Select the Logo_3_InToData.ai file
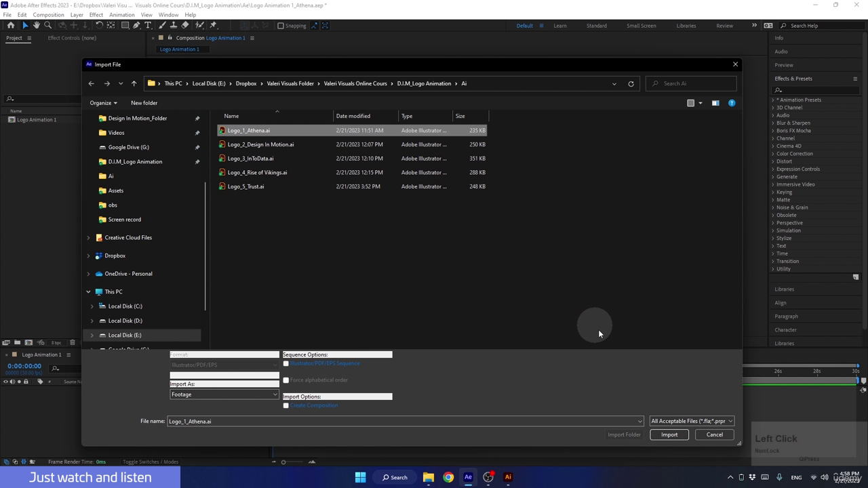 coord(250,159)
